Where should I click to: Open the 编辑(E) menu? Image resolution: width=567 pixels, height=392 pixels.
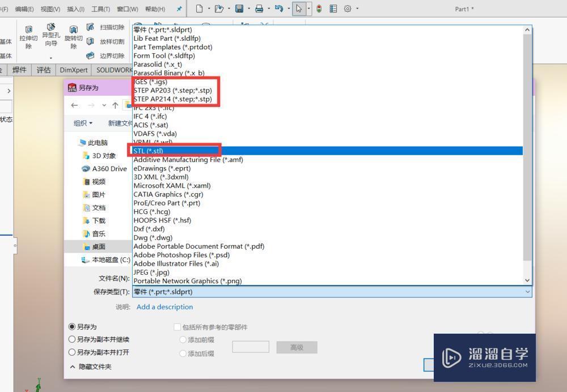coord(24,9)
